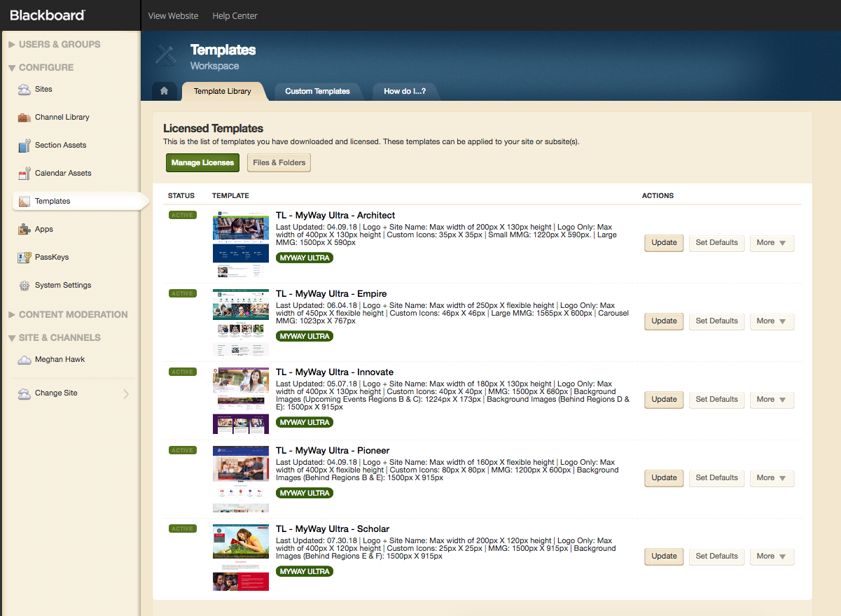This screenshot has height=616, width=841.
Task: Open the More dropdown for MyWay Ultra - Architect
Action: click(x=772, y=243)
